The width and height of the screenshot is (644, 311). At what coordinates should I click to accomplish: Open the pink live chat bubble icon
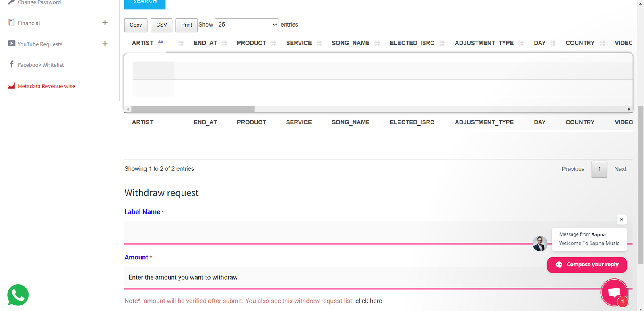click(614, 292)
